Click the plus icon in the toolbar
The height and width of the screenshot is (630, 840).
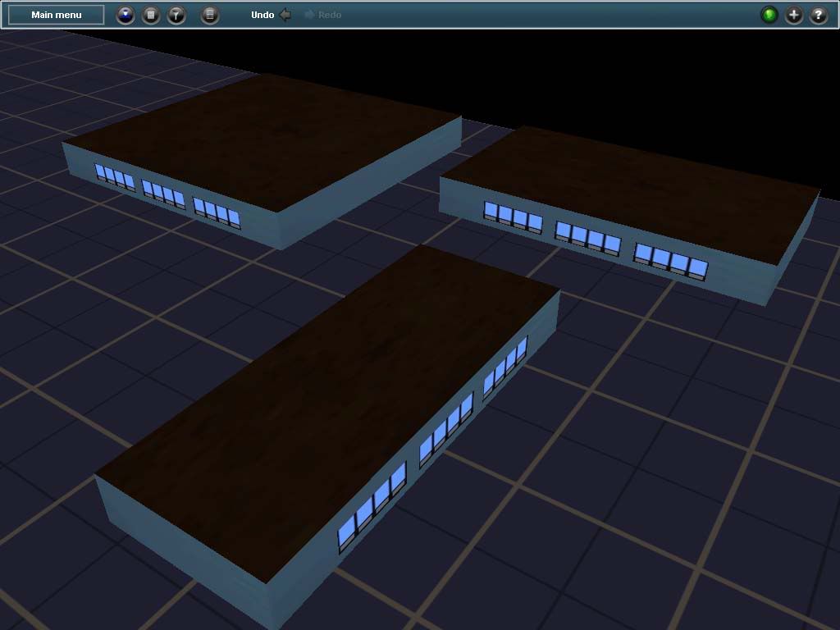tap(794, 15)
